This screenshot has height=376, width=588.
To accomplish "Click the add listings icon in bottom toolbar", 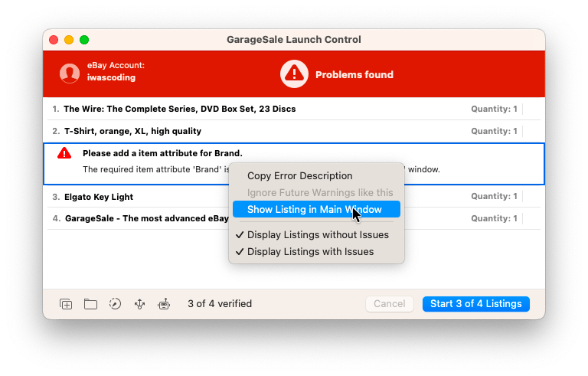I will 66,304.
